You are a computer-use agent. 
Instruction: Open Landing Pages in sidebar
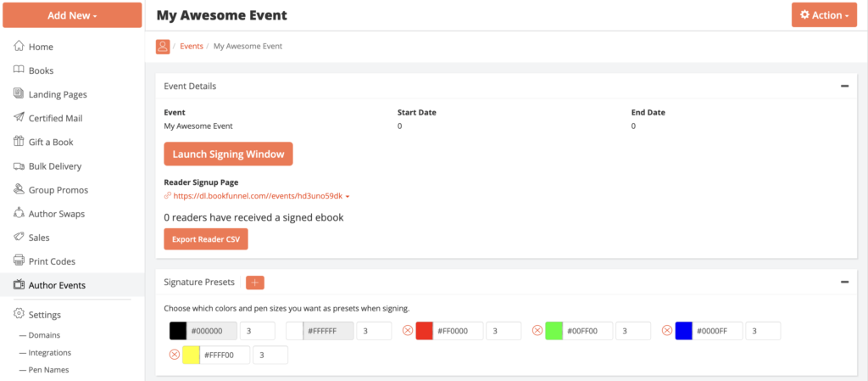click(x=58, y=94)
